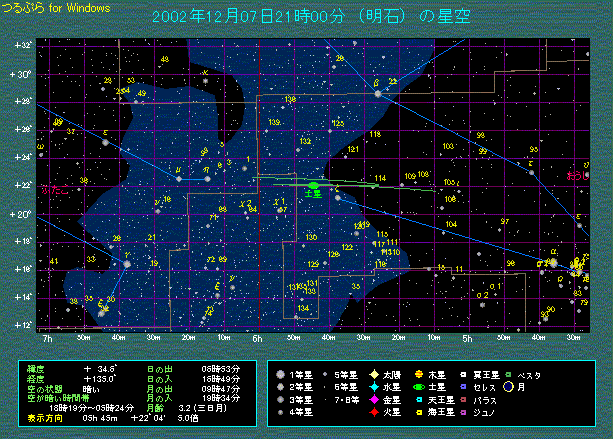Click the star labeled β at the chart top
Screen dimensions: 613x439
tap(378, 93)
